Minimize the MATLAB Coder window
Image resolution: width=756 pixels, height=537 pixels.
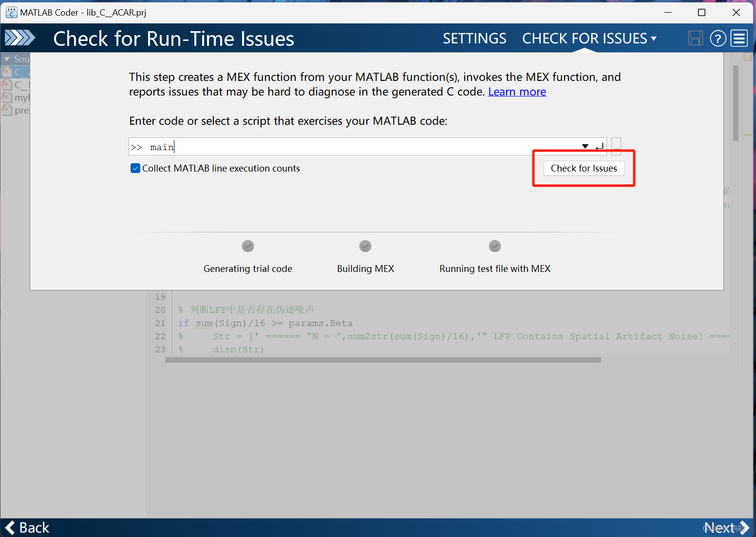(x=668, y=12)
